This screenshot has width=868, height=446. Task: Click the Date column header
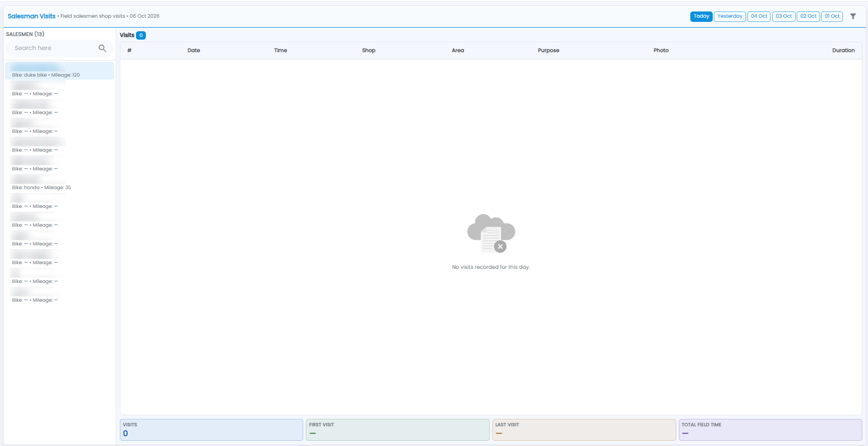pos(194,51)
